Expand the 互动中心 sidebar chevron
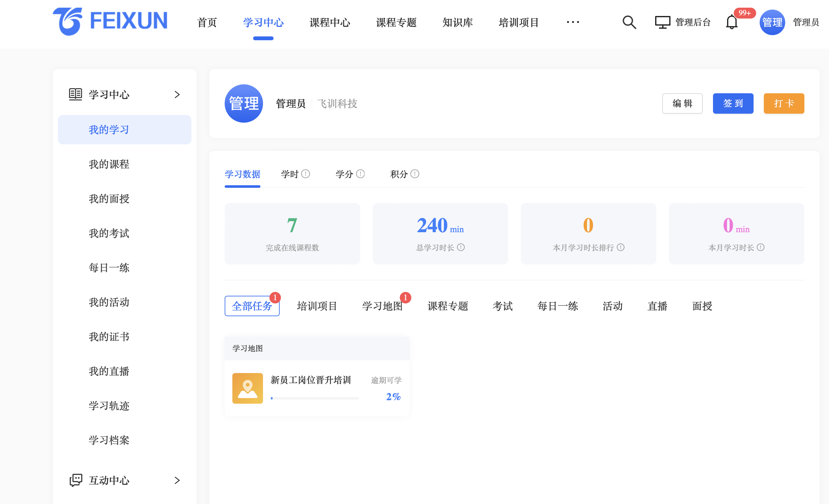Screen dimensions: 829x504 pyautogui.click(x=177, y=480)
